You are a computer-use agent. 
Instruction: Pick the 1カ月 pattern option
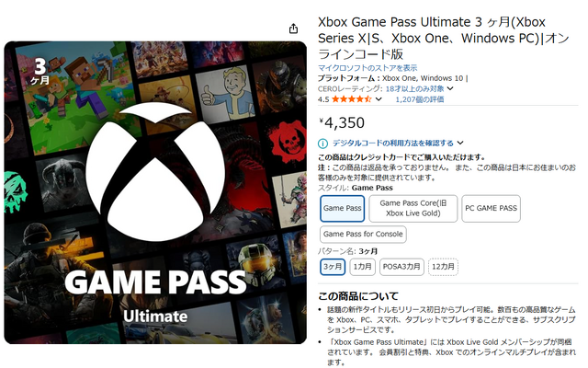362,267
